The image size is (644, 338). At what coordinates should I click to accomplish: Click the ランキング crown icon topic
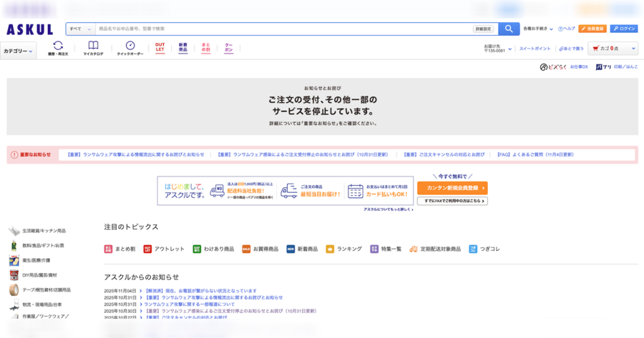coord(344,249)
